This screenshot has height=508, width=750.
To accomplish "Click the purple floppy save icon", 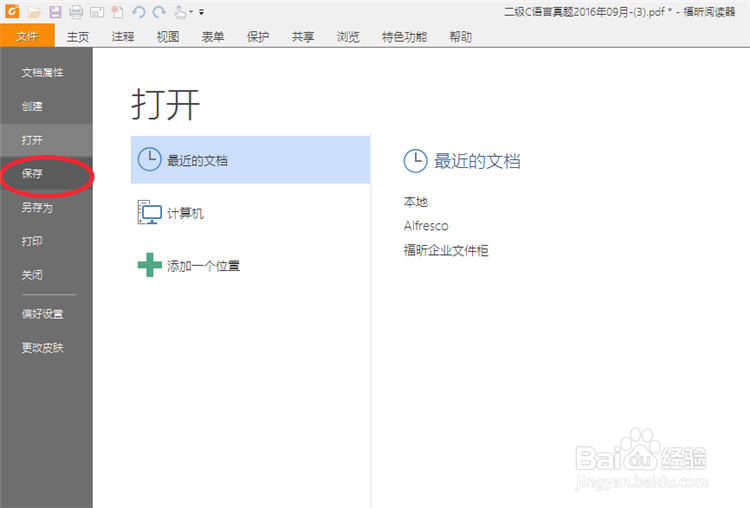I will [55, 11].
